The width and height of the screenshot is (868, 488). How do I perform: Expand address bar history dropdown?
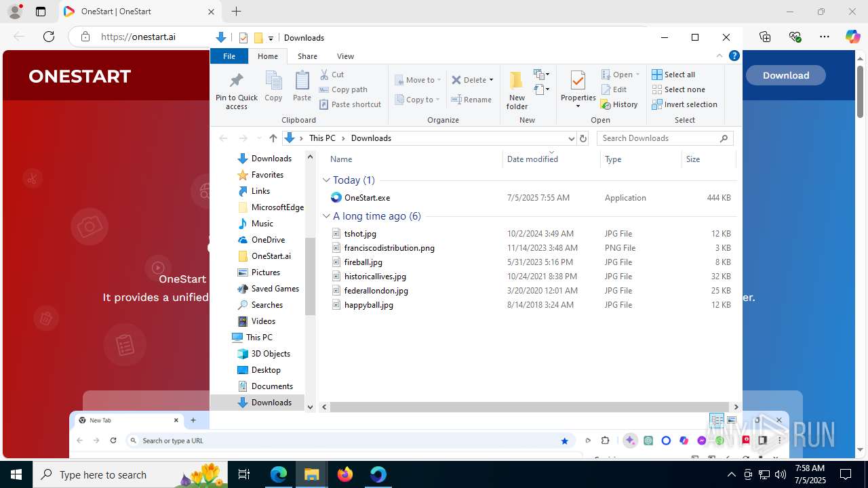click(570, 138)
